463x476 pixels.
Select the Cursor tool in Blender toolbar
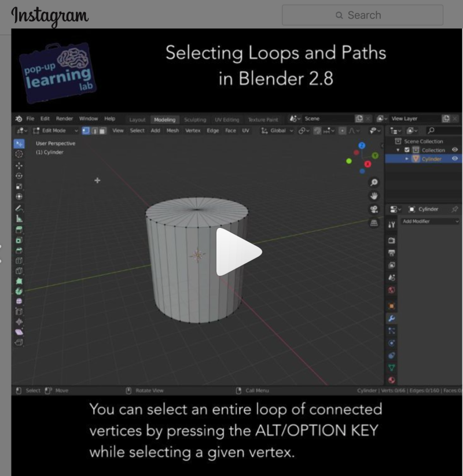click(x=19, y=154)
